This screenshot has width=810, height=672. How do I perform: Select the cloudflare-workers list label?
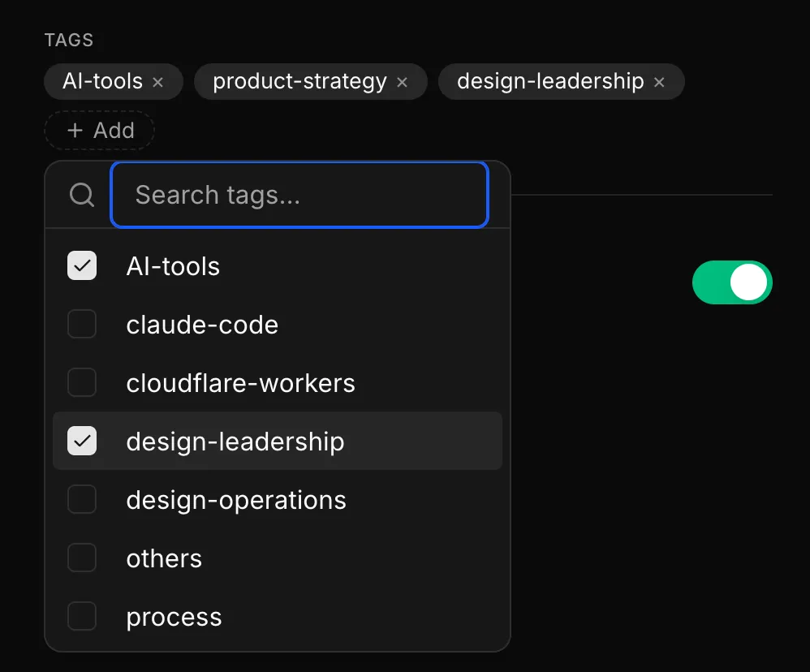click(x=241, y=383)
